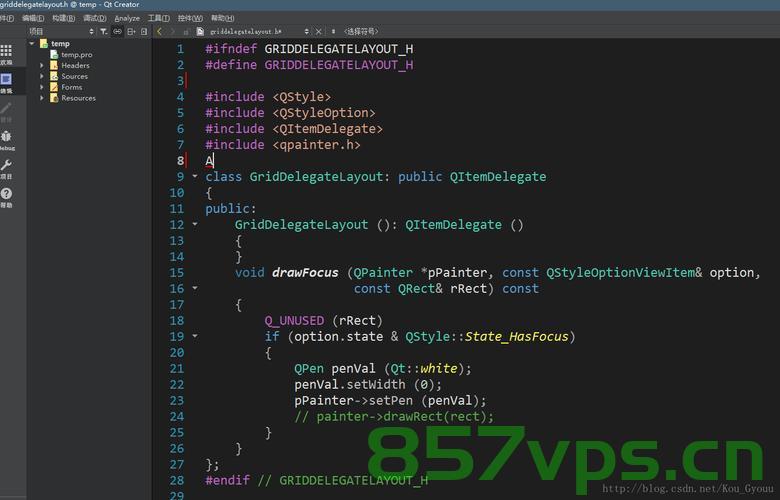Switch to Debug mode bug icon

6,136
